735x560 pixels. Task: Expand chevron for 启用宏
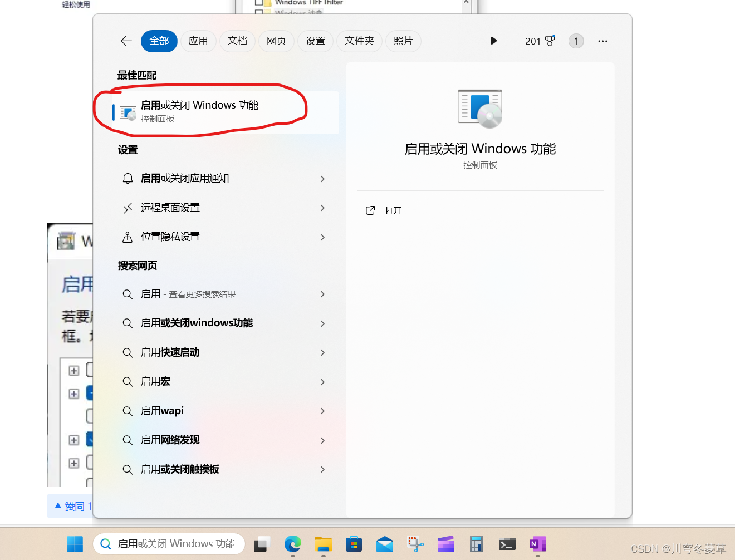[323, 382]
